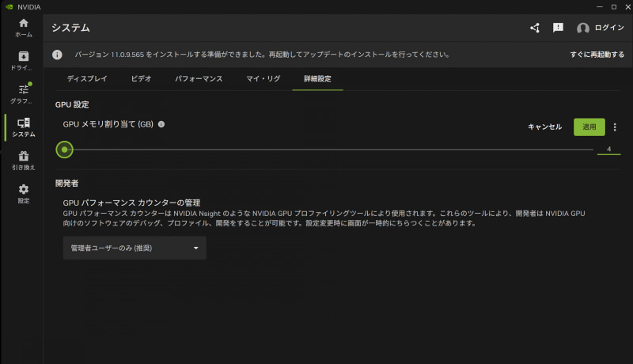
Task: Open the グラフィックス (Graphics) sidebar section
Action: [24, 94]
